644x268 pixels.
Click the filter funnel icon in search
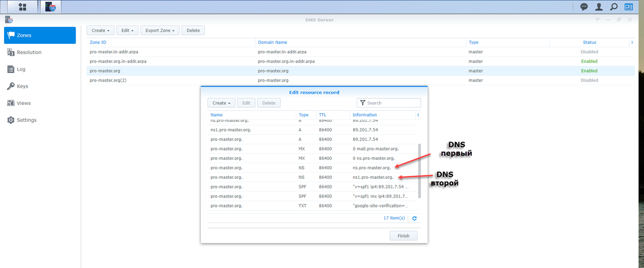pos(362,103)
